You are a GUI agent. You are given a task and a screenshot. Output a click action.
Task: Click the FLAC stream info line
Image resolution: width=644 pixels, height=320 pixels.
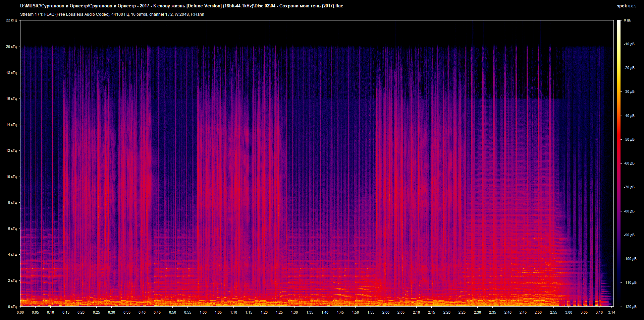(112, 14)
